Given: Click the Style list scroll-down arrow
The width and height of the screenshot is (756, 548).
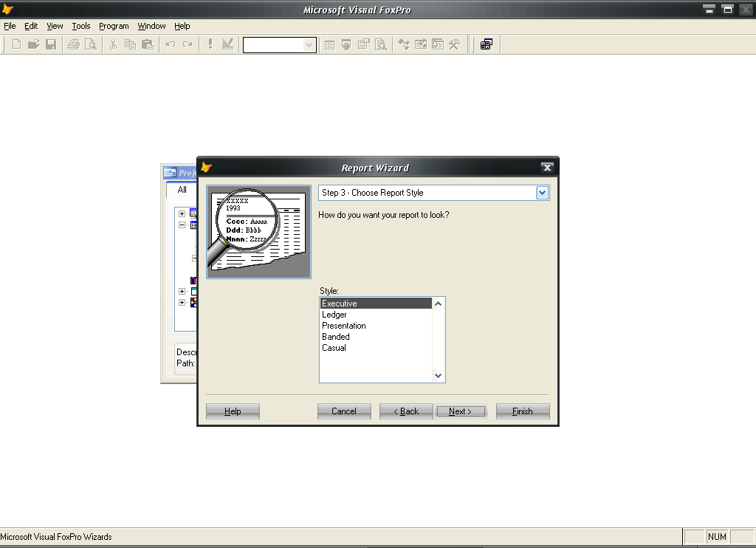Looking at the screenshot, I should point(438,376).
